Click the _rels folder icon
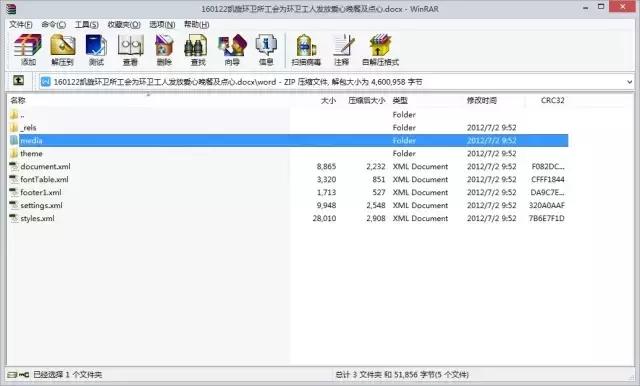The image size is (640, 386). (14, 127)
